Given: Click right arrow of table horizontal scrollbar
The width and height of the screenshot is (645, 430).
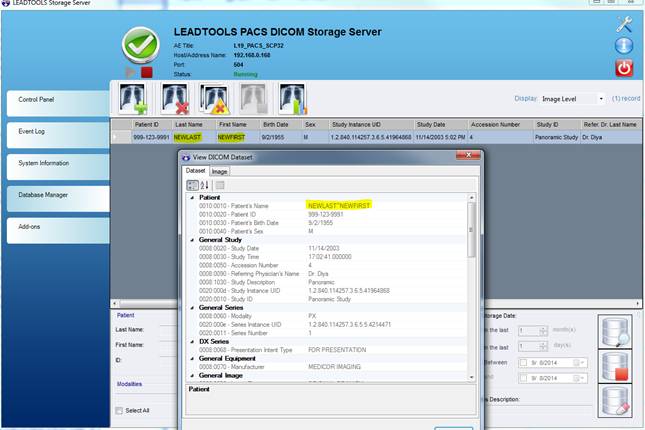Looking at the screenshot, I should (638, 304).
